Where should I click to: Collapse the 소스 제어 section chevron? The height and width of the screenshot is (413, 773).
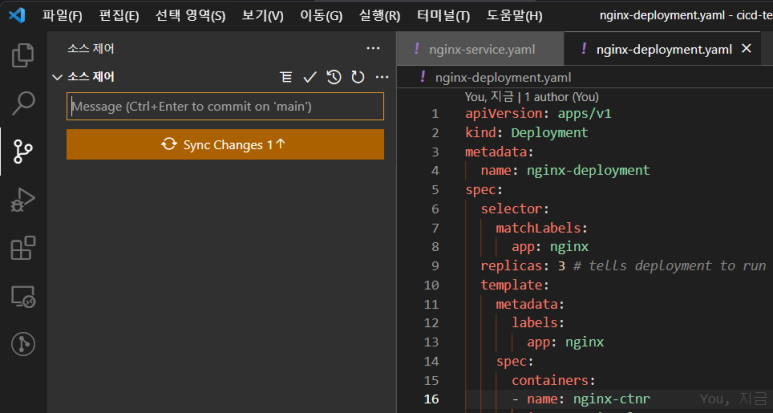click(x=57, y=77)
